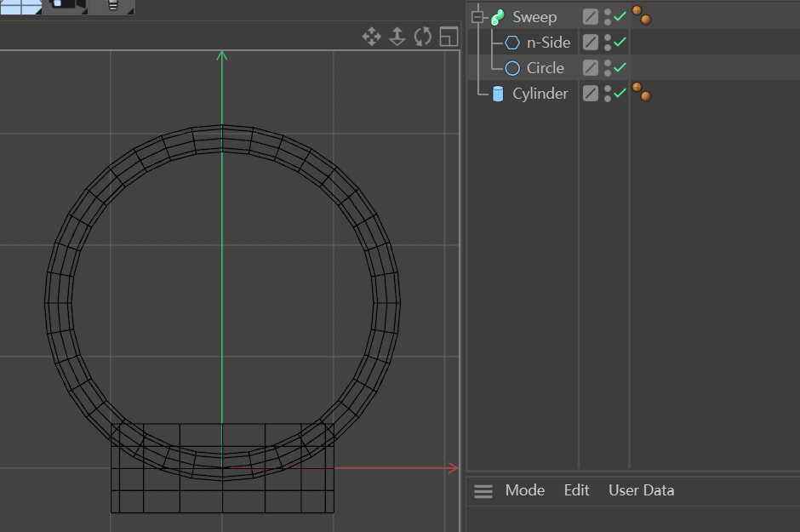The image size is (800, 532).
Task: Select the Circle object name
Action: point(546,68)
